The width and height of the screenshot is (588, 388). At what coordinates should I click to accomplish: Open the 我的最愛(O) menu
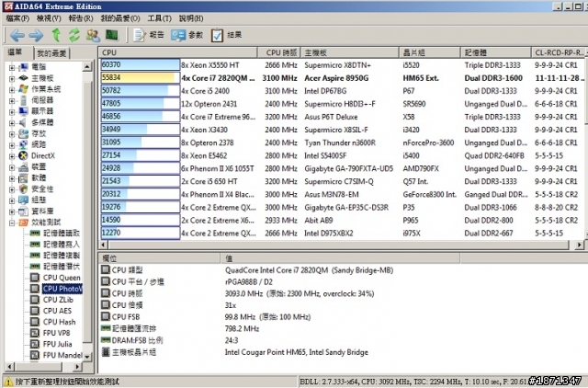(x=120, y=18)
